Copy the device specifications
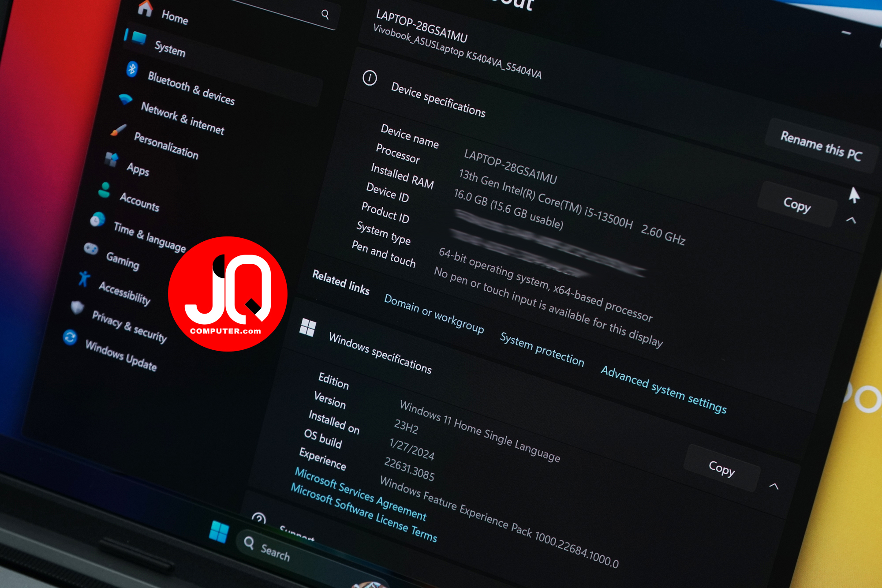This screenshot has width=882, height=588. (797, 205)
